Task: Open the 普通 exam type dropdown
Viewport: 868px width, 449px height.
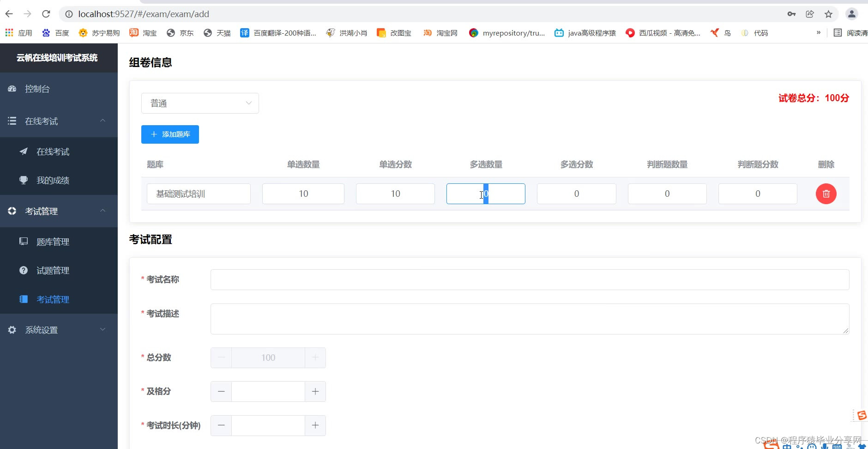Action: point(200,103)
